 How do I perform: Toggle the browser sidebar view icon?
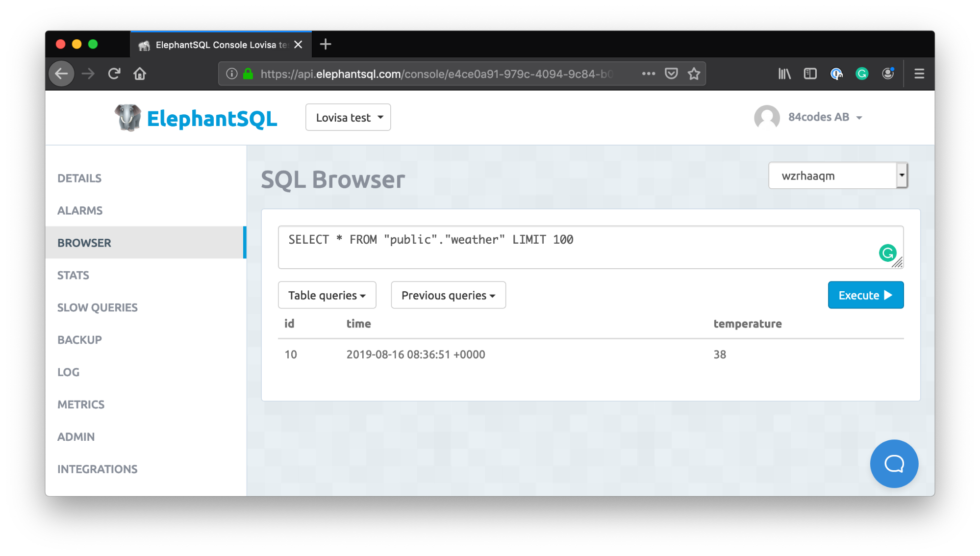pos(810,74)
